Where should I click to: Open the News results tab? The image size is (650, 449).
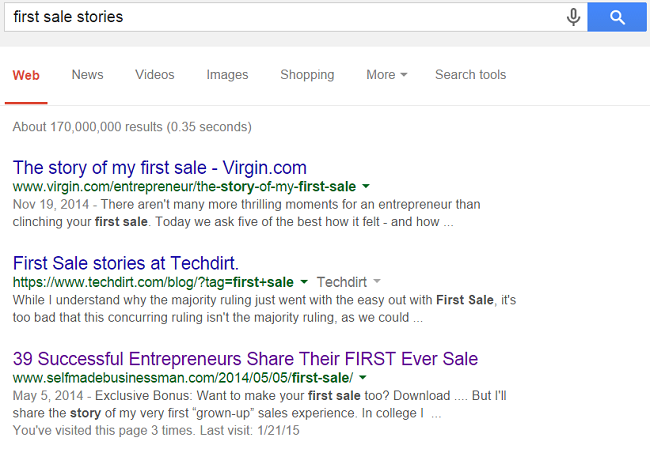87,75
